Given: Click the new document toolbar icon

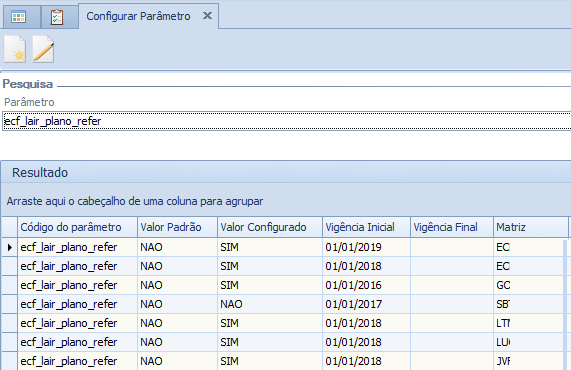Looking at the screenshot, I should coord(15,50).
